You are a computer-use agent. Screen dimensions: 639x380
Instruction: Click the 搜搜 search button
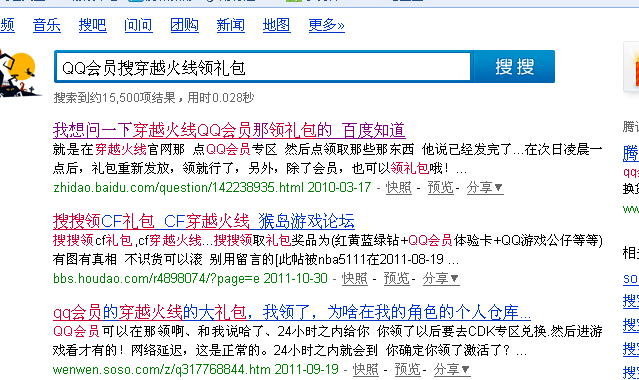coord(514,66)
